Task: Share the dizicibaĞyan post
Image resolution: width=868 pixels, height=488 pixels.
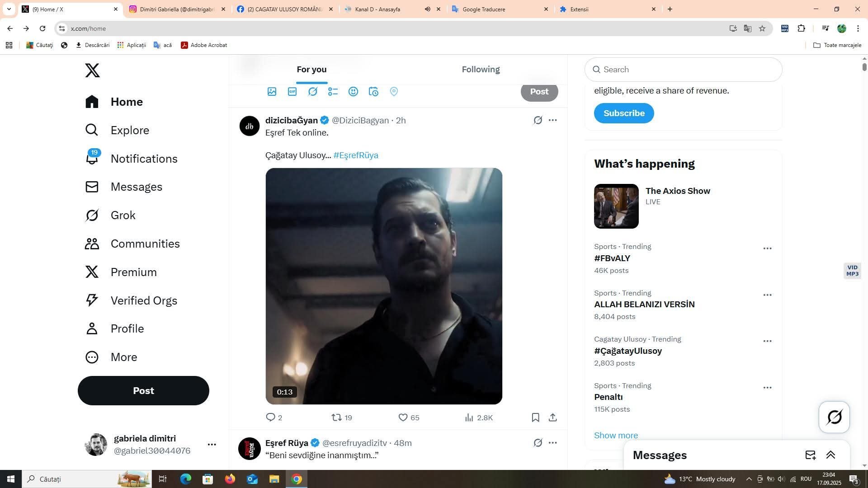Action: (552, 418)
